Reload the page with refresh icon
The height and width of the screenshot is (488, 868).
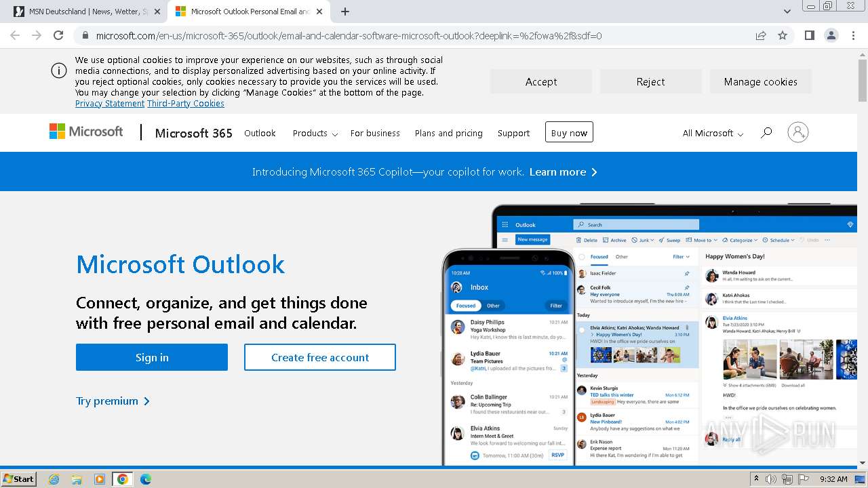tap(58, 35)
